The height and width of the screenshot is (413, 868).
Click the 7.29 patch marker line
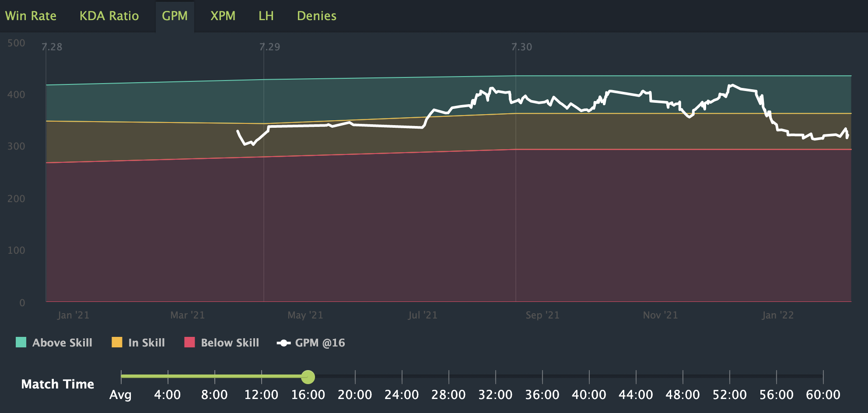(x=264, y=175)
